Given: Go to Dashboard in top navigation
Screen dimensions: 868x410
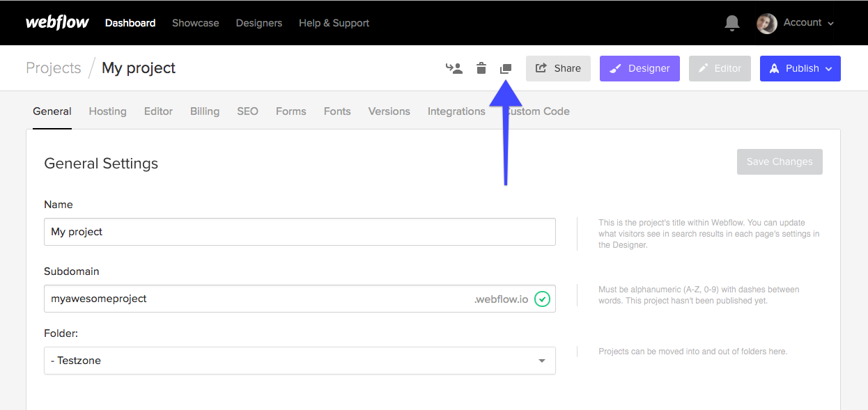Looking at the screenshot, I should tap(130, 23).
